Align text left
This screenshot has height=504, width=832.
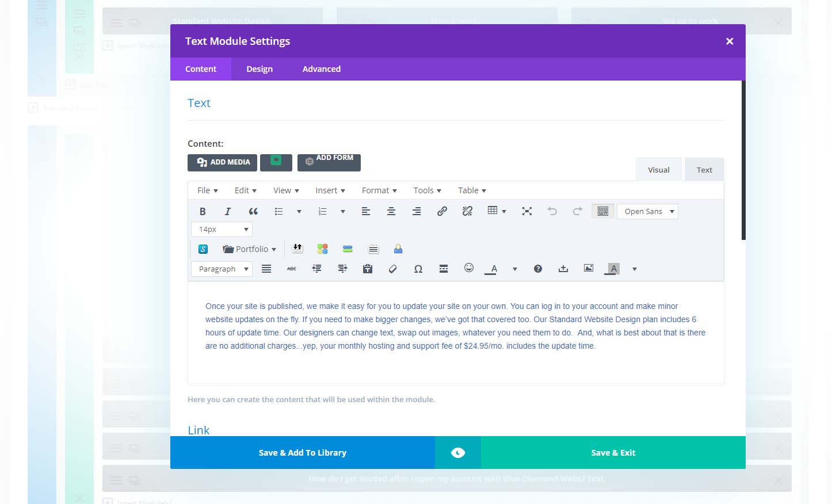point(366,212)
